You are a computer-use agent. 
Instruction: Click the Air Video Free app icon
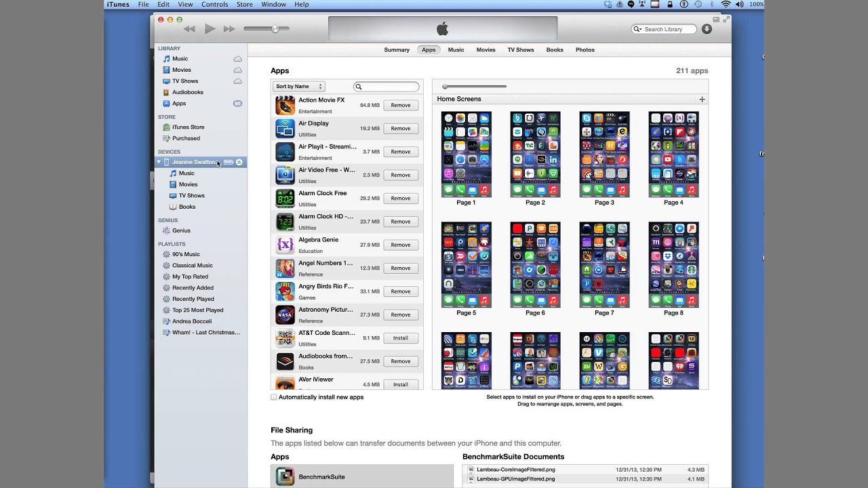click(x=285, y=175)
